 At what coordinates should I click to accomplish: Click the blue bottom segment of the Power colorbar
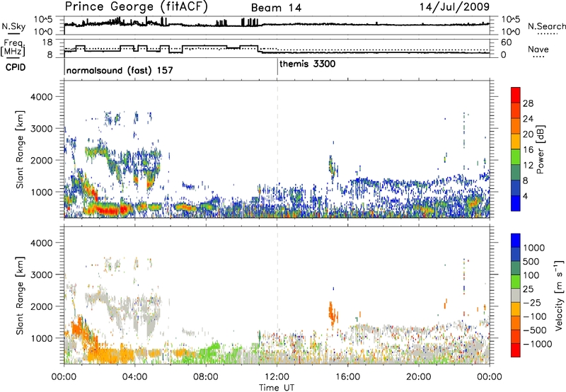[x=516, y=203]
